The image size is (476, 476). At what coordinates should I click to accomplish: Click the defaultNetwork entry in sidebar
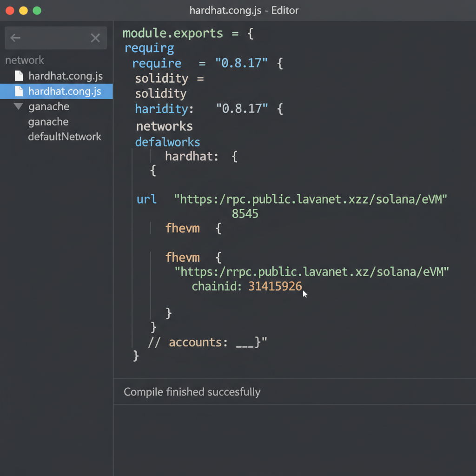pos(65,137)
